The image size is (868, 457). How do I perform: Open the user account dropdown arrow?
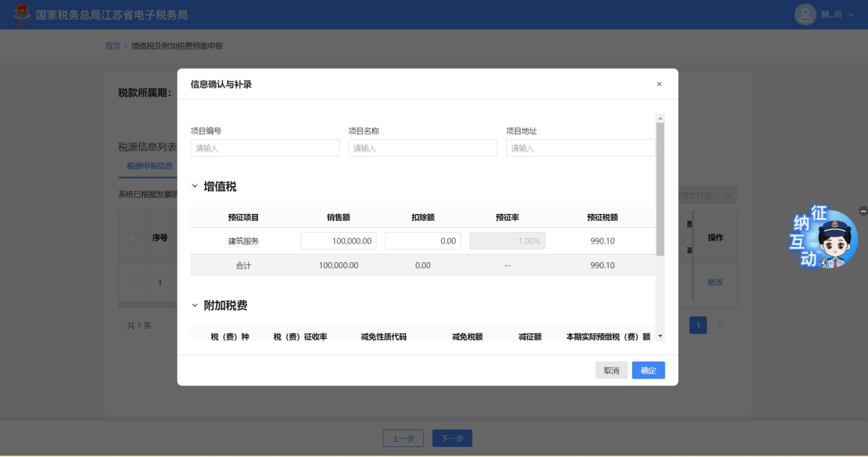pyautogui.click(x=852, y=14)
